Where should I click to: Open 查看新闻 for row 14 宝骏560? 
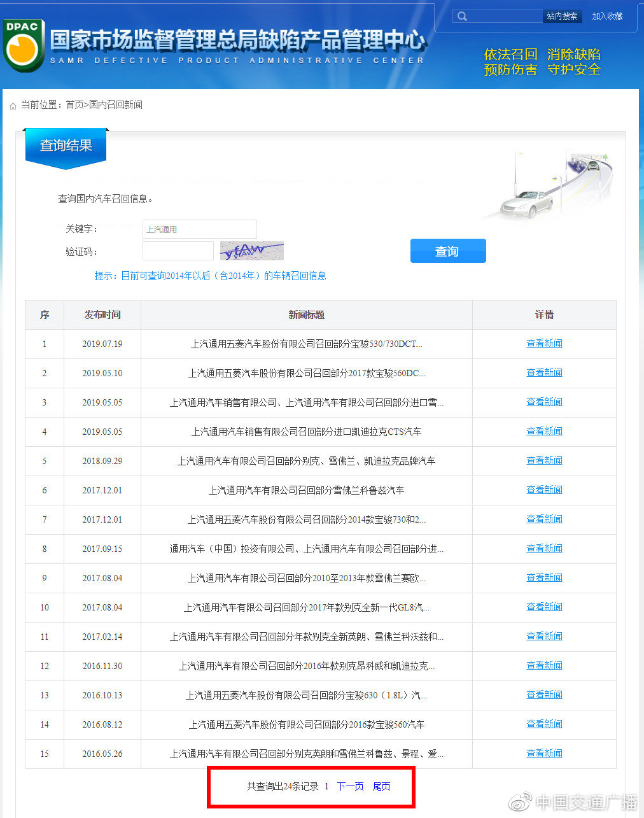click(x=544, y=724)
